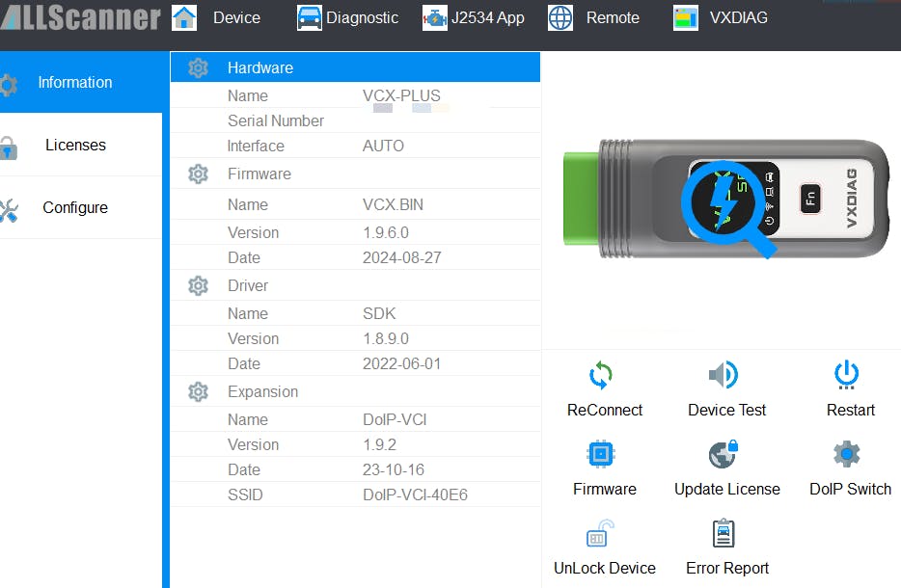Click the Update License globe icon
This screenshot has width=901, height=588.
724,454
